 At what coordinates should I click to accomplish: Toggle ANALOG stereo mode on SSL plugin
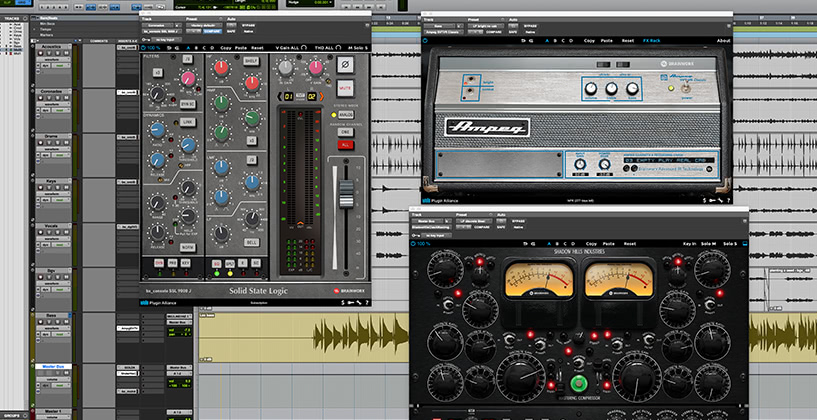coord(345,114)
